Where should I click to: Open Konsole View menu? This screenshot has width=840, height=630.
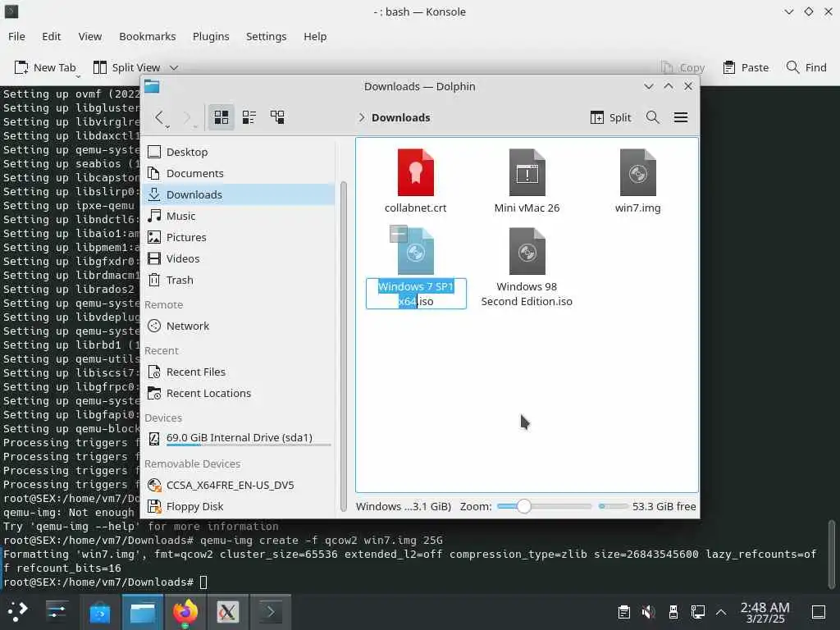tap(90, 36)
